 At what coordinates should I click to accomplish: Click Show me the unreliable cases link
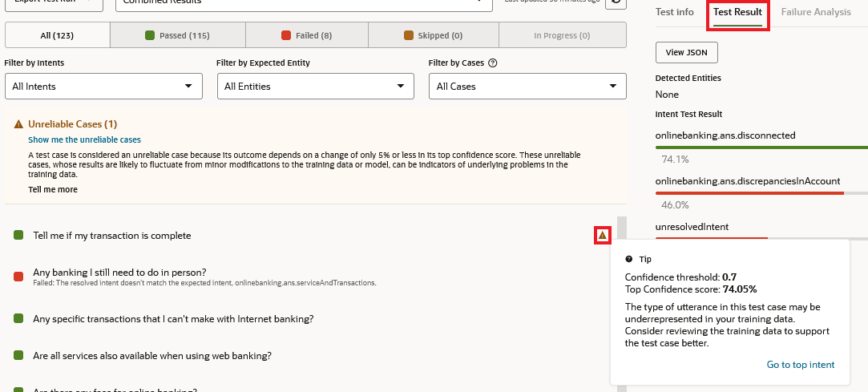click(84, 139)
